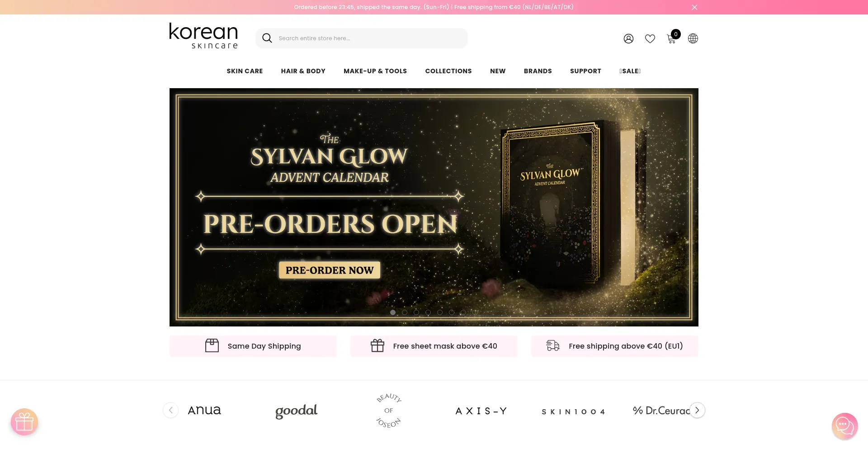Click the PRE-ORDER NOW button

pyautogui.click(x=330, y=270)
